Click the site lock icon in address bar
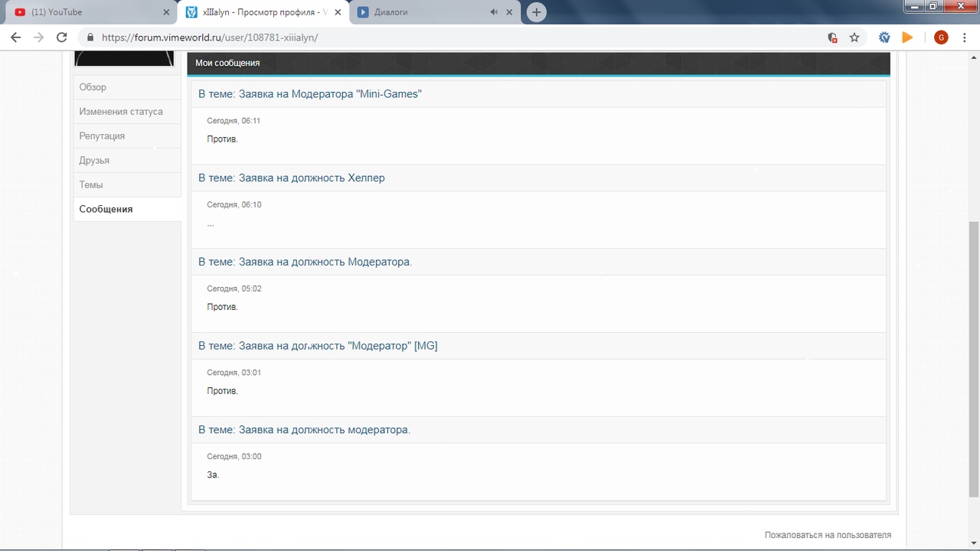The width and height of the screenshot is (980, 551). tap(90, 37)
